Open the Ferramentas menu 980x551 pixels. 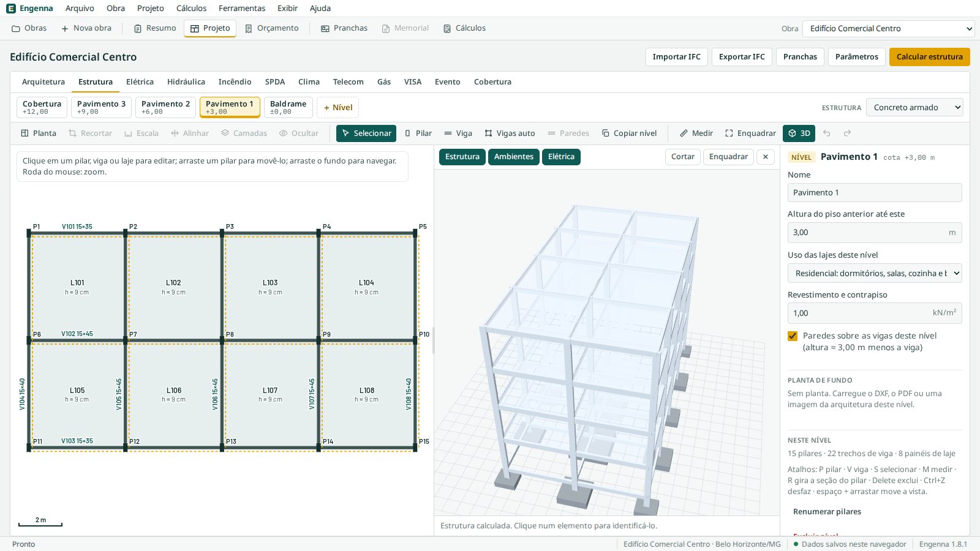(242, 9)
